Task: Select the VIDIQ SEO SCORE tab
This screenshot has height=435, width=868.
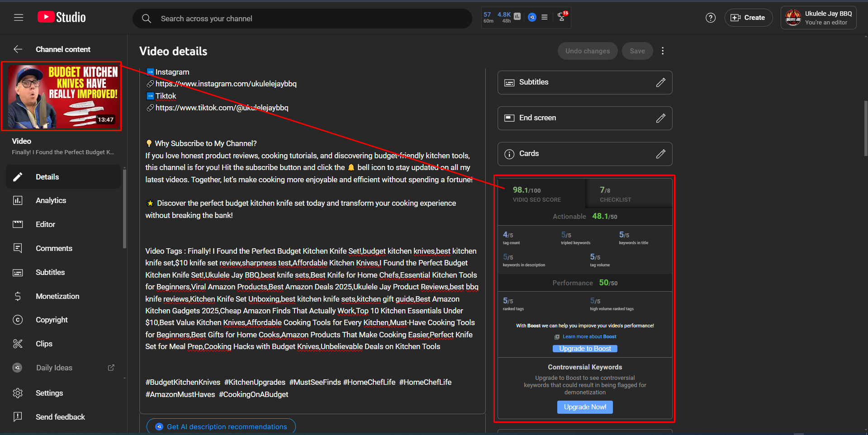Action: [x=542, y=194]
